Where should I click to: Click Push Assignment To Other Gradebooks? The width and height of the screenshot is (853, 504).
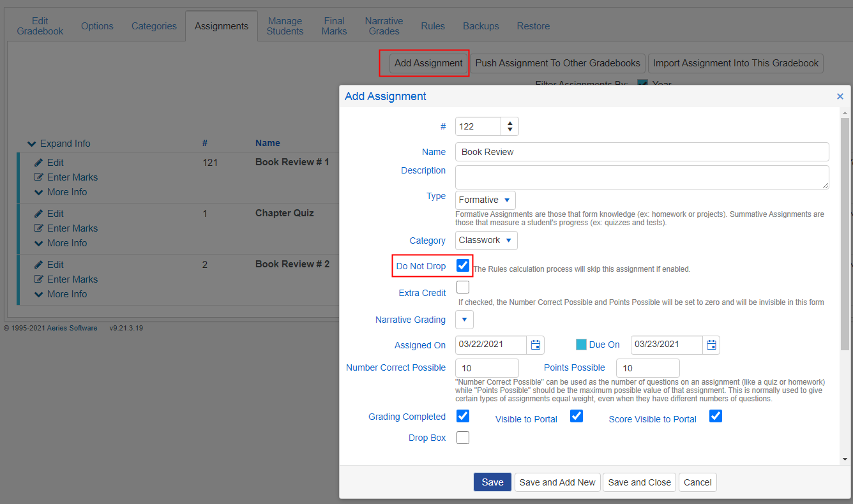coord(557,63)
